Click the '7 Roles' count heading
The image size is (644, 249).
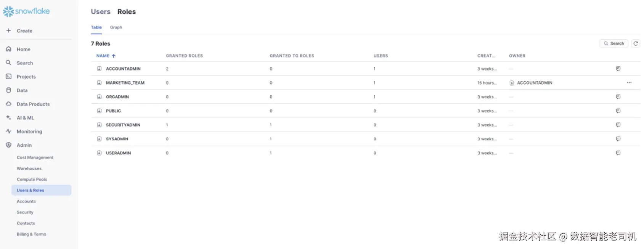pyautogui.click(x=100, y=43)
